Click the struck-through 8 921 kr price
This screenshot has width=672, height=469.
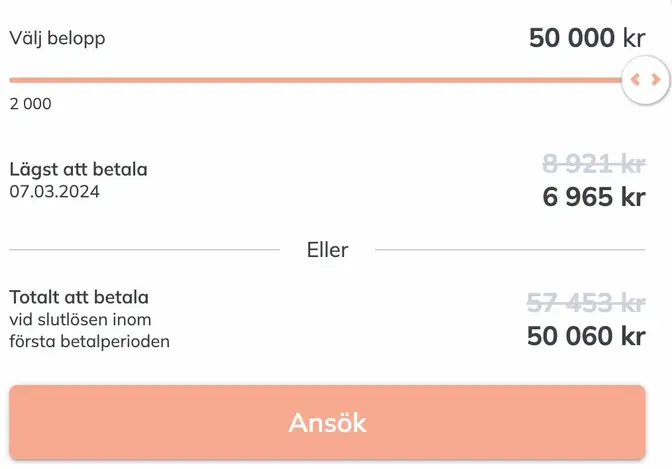[593, 163]
